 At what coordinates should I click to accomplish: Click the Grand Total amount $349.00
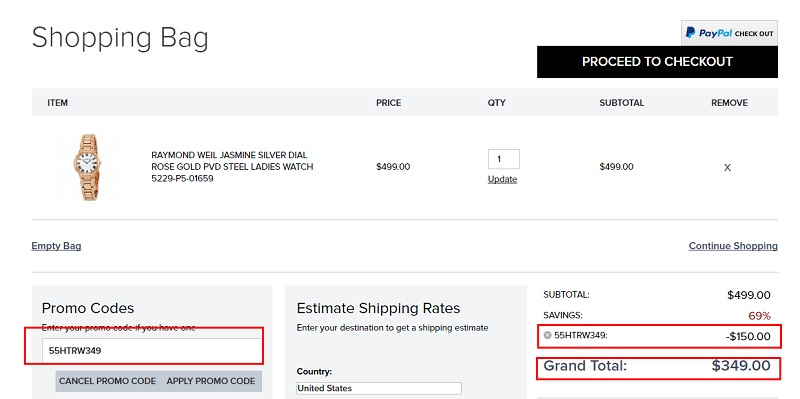click(741, 366)
